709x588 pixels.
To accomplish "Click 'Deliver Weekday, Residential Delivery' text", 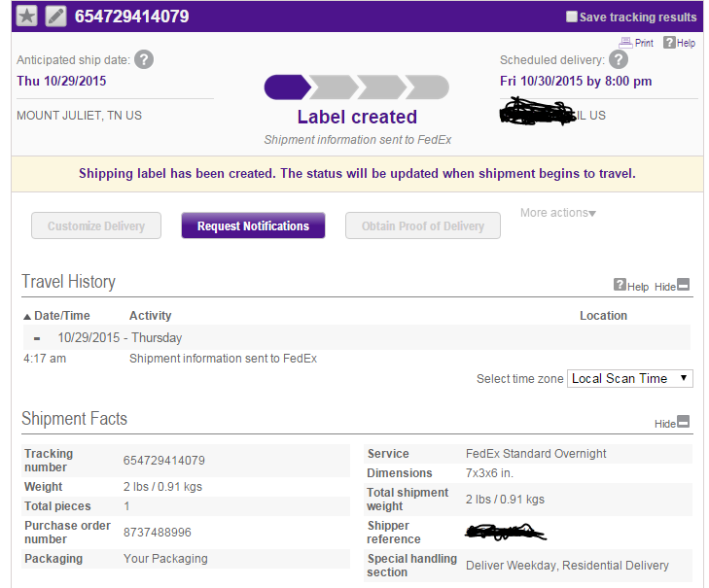I will click(567, 566).
